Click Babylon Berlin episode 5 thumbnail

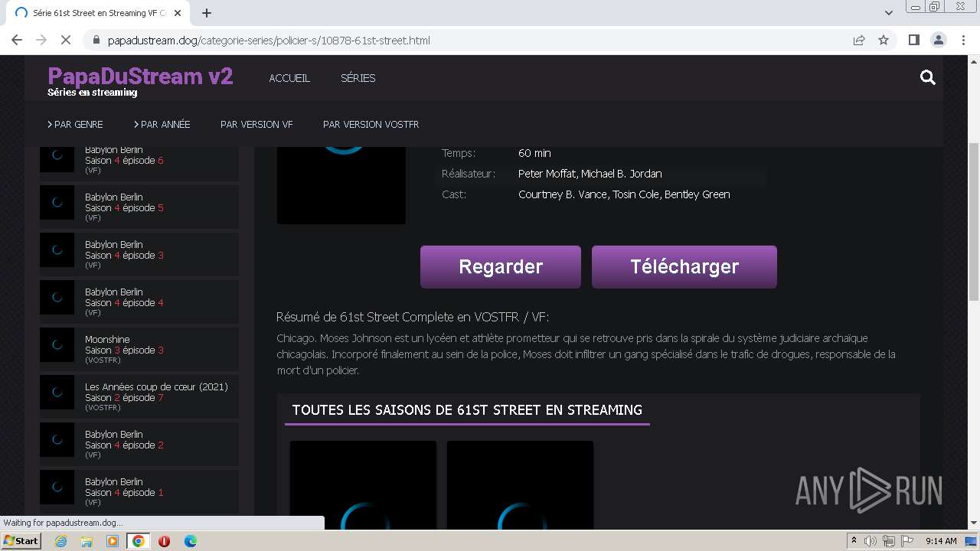(x=57, y=202)
